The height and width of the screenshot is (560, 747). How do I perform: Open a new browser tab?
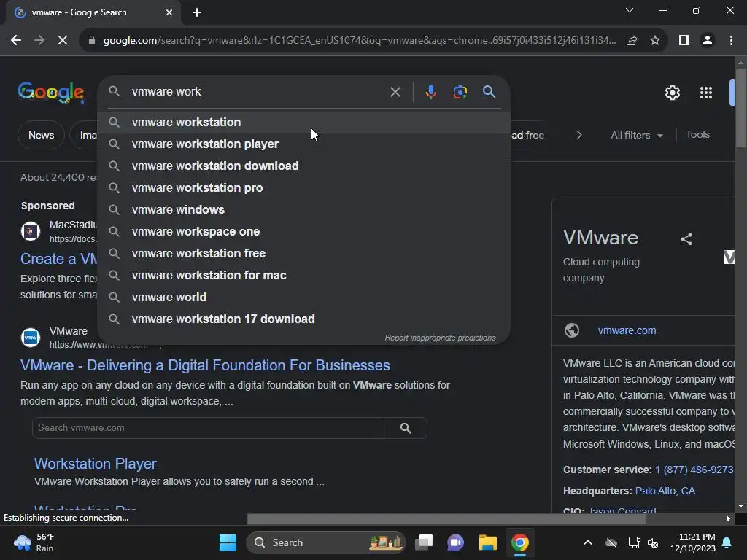[197, 12]
